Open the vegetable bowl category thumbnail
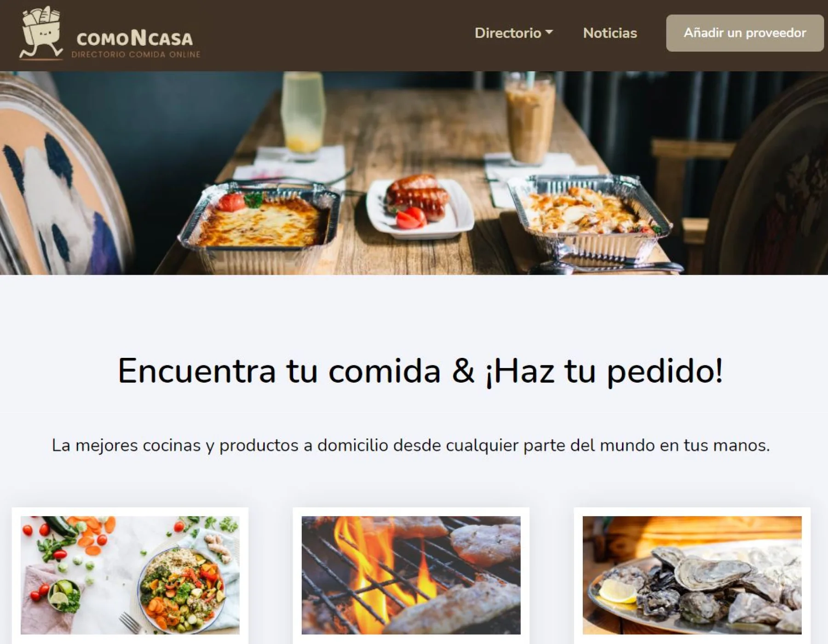 point(130,575)
